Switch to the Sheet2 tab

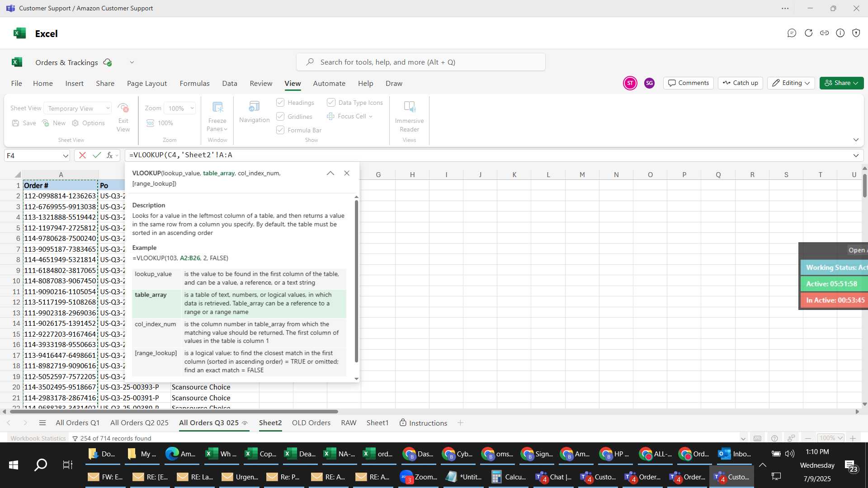pos(270,423)
